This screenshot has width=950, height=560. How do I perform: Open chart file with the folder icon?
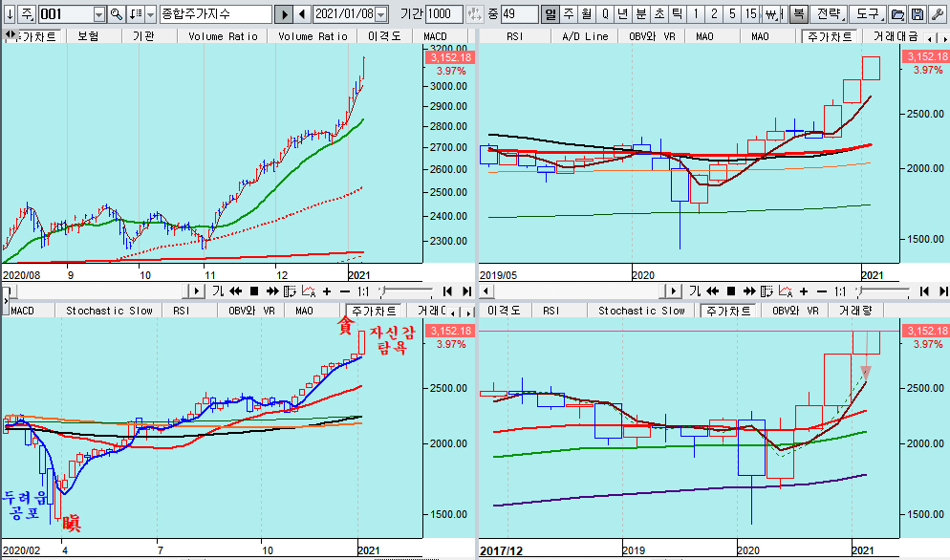point(896,14)
